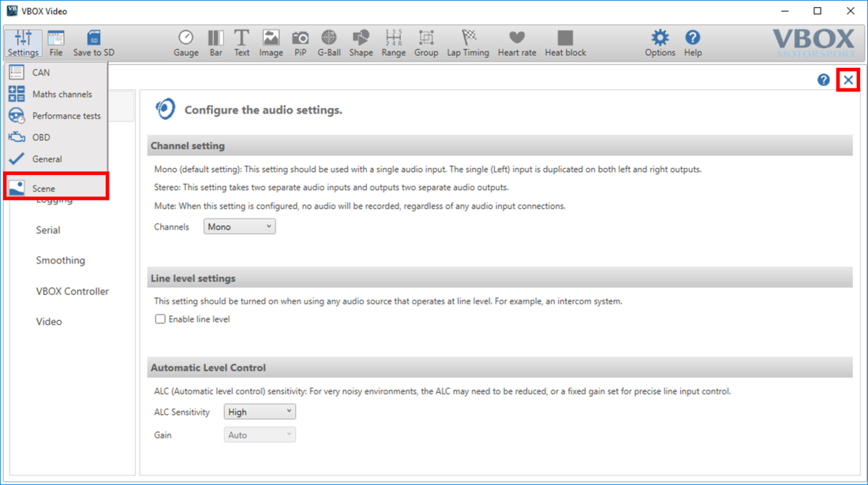This screenshot has height=485, width=868.
Task: Click the Automatic Level Control header
Action: [x=499, y=367]
